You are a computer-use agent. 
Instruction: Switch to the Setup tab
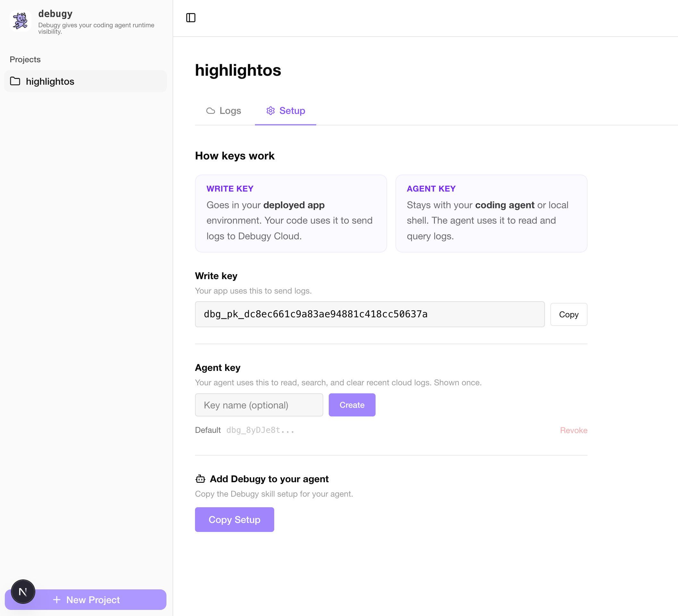[x=292, y=111]
